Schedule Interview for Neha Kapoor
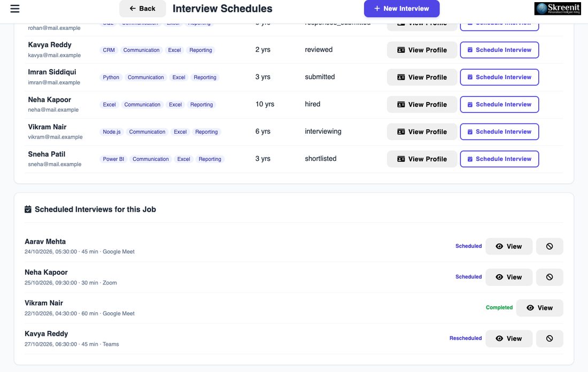588x372 pixels. 499,105
